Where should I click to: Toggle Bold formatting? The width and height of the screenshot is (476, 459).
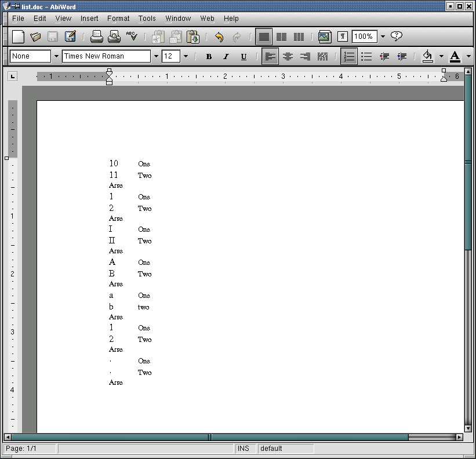coord(209,56)
